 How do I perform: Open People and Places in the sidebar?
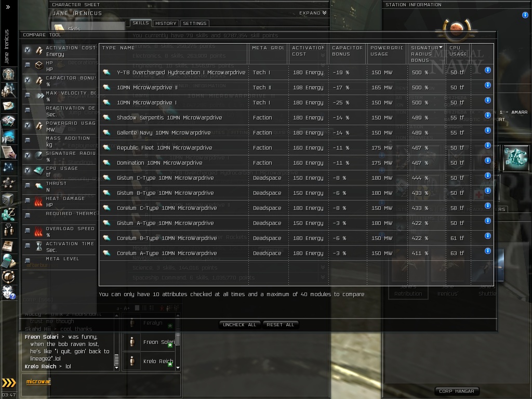[8, 90]
